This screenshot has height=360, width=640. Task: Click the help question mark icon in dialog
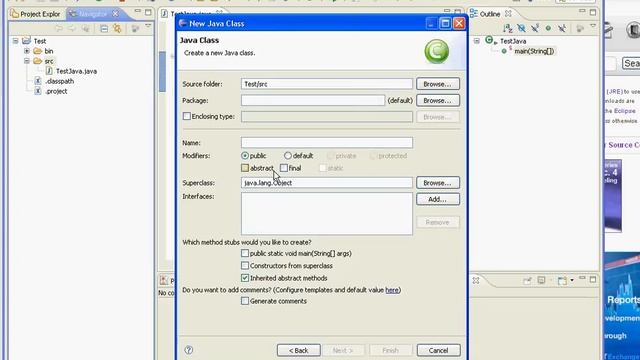click(x=189, y=350)
